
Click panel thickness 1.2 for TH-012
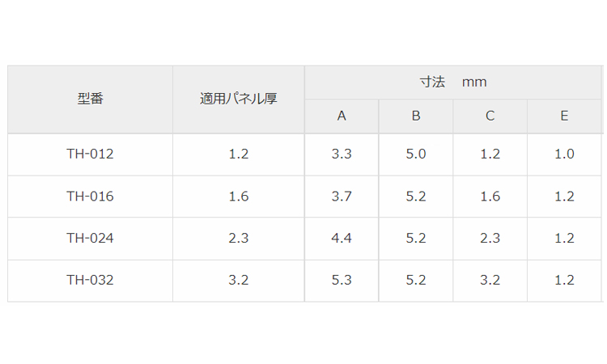click(238, 154)
